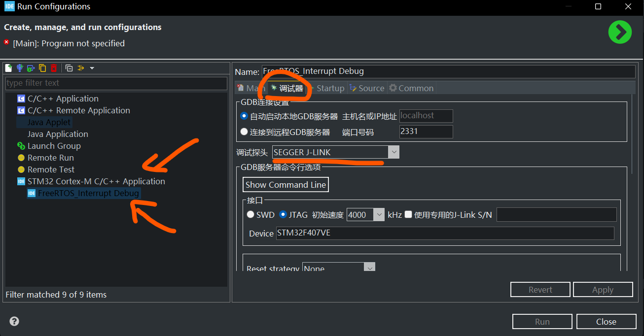
Task: Click the Export launch configuration icon
Action: 31,68
